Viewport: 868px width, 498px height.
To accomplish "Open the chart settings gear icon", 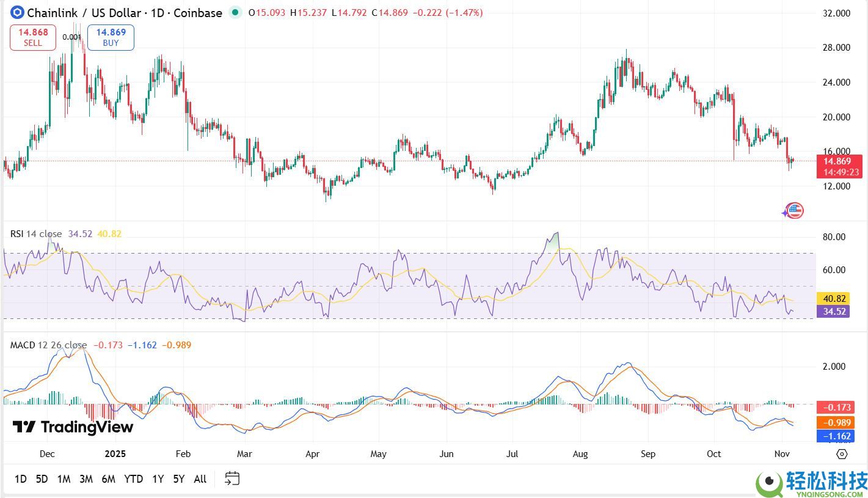I will [842, 454].
